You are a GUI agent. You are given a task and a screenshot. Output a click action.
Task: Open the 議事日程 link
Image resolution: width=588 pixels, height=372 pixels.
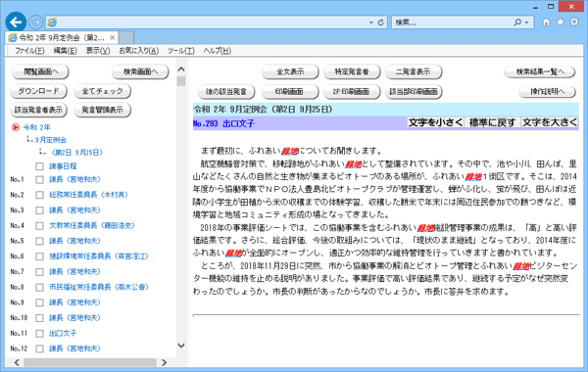[63, 166]
